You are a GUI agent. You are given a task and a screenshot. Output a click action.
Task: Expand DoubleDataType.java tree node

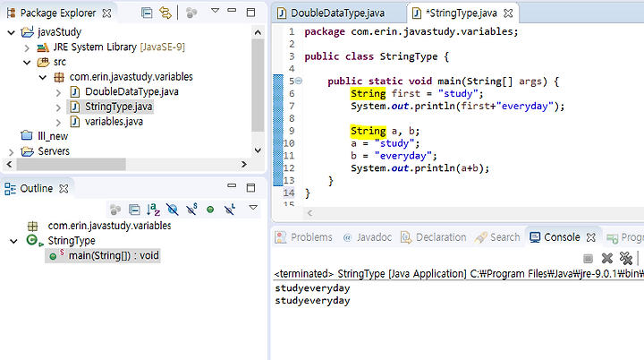click(58, 92)
